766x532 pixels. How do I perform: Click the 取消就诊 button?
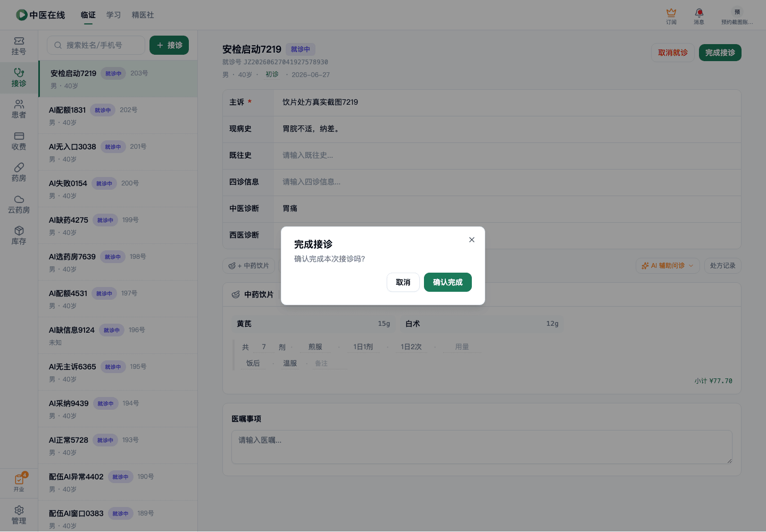click(673, 53)
